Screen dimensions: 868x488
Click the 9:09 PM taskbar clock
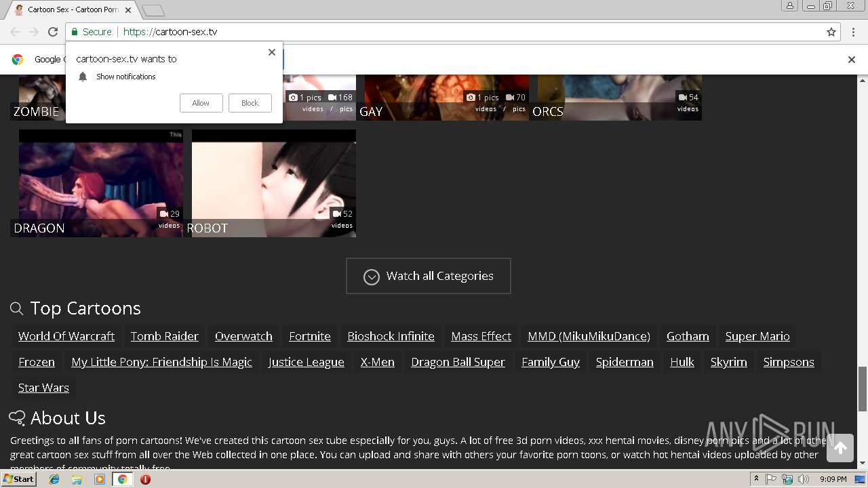point(833,479)
